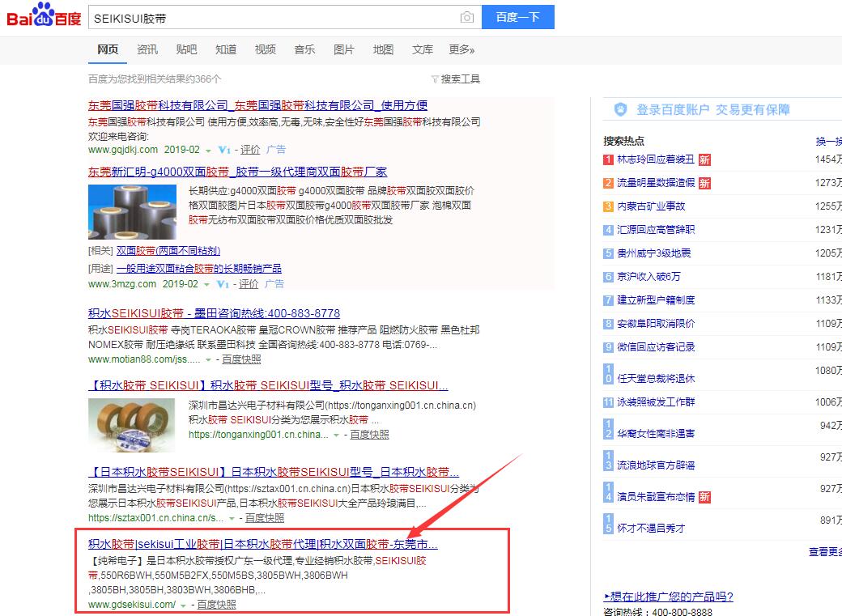Image resolution: width=842 pixels, height=616 pixels.
Task: Click the V1 credibility badge for 3mzg.com
Action: pyautogui.click(x=223, y=284)
